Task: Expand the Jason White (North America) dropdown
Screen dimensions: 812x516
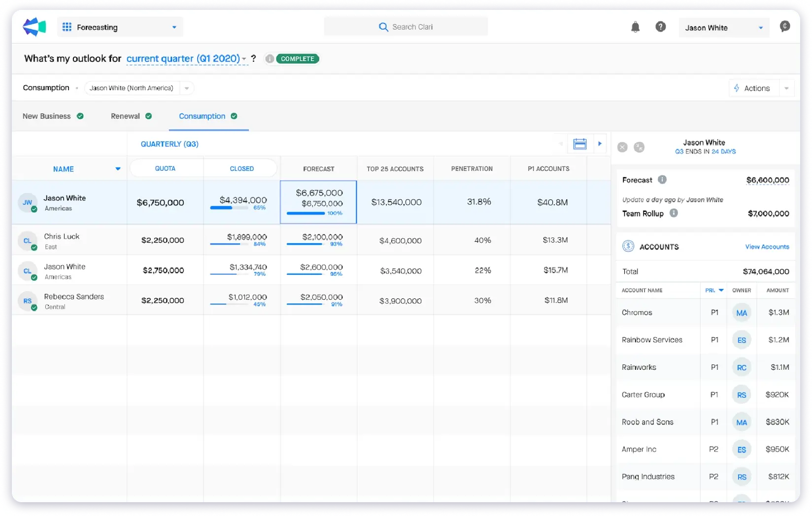Action: tap(186, 88)
